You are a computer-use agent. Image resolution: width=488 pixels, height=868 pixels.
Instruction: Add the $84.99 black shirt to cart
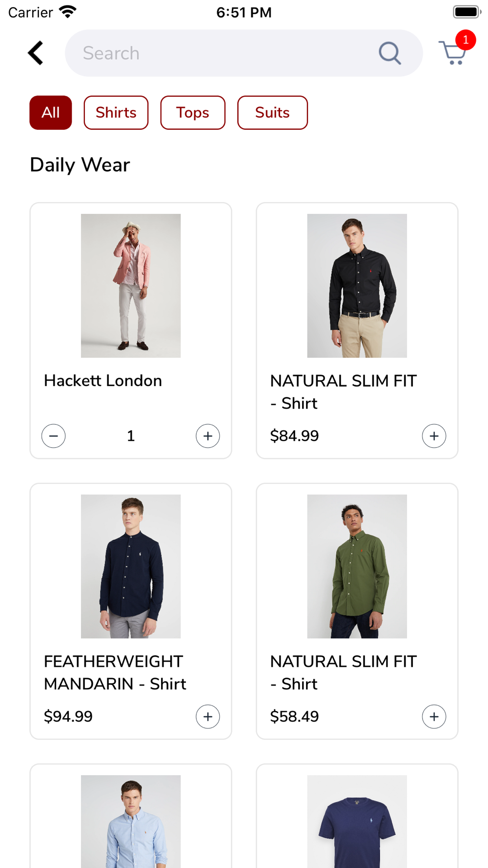(434, 436)
